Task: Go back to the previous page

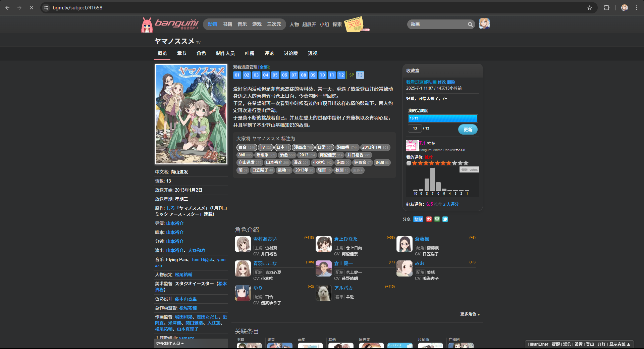Action: pos(7,7)
